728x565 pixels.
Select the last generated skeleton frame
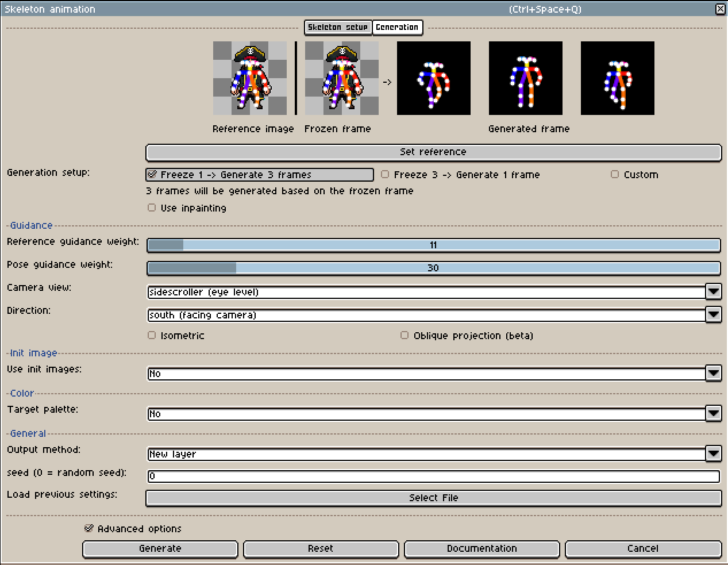click(x=618, y=78)
